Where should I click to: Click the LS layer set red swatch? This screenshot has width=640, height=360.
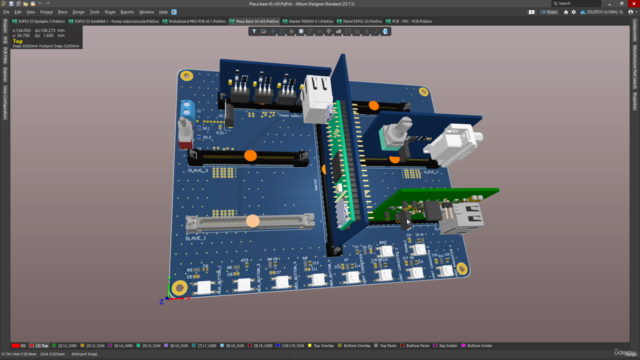(16, 346)
